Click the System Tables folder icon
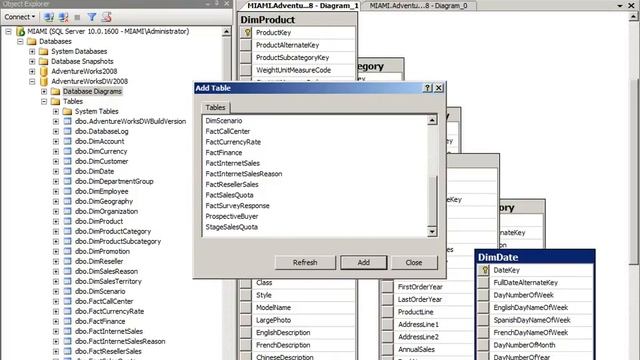Screen dimensions: 640x360 (67, 111)
